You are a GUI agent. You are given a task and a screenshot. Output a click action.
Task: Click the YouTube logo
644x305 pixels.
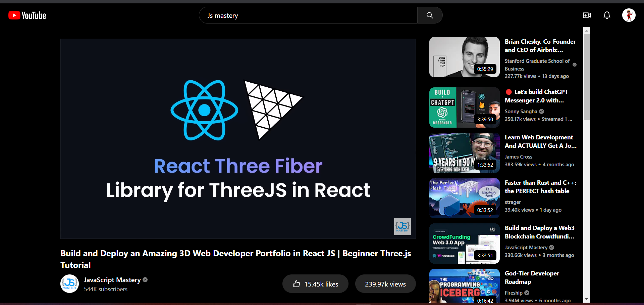click(27, 15)
